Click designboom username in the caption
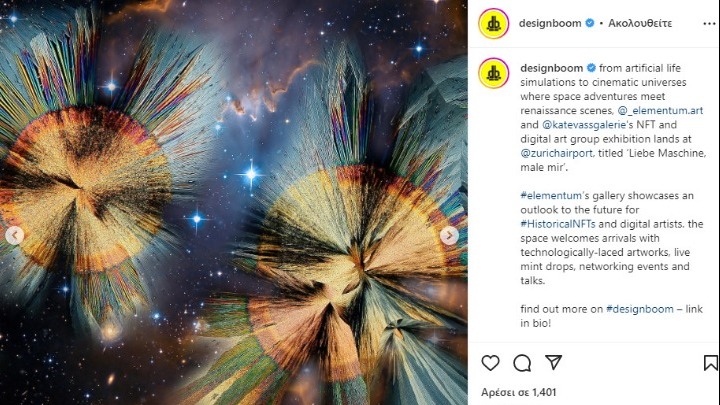 tap(551, 68)
